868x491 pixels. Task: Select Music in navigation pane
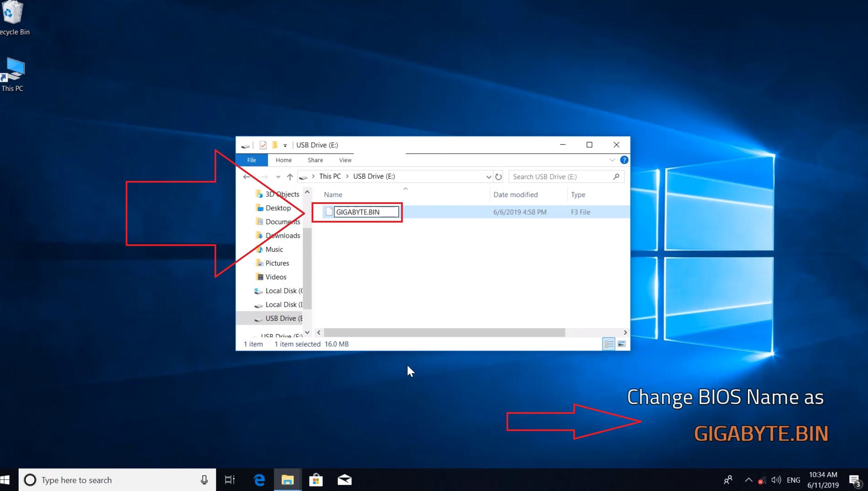tap(269, 249)
